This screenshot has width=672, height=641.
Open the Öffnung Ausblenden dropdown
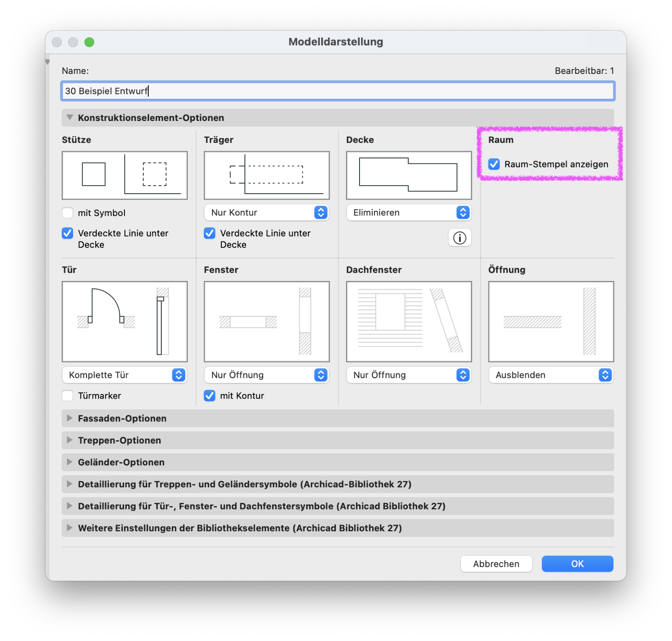[551, 375]
